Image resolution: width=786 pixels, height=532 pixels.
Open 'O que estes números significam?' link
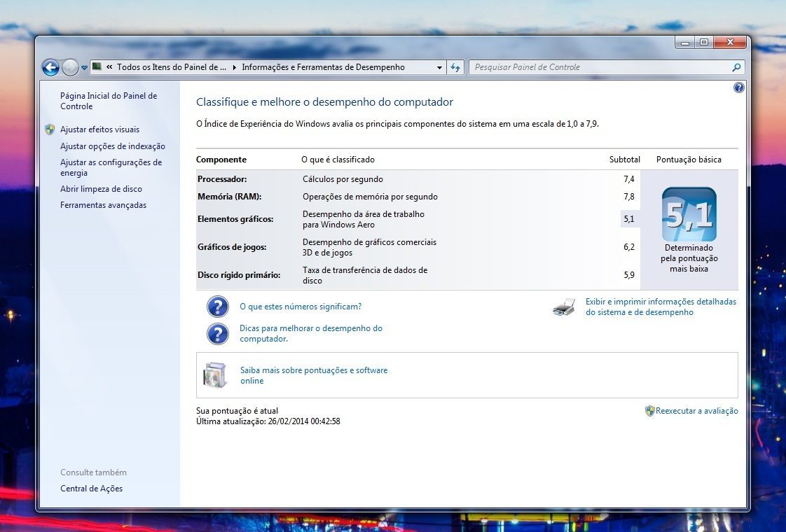tap(301, 307)
